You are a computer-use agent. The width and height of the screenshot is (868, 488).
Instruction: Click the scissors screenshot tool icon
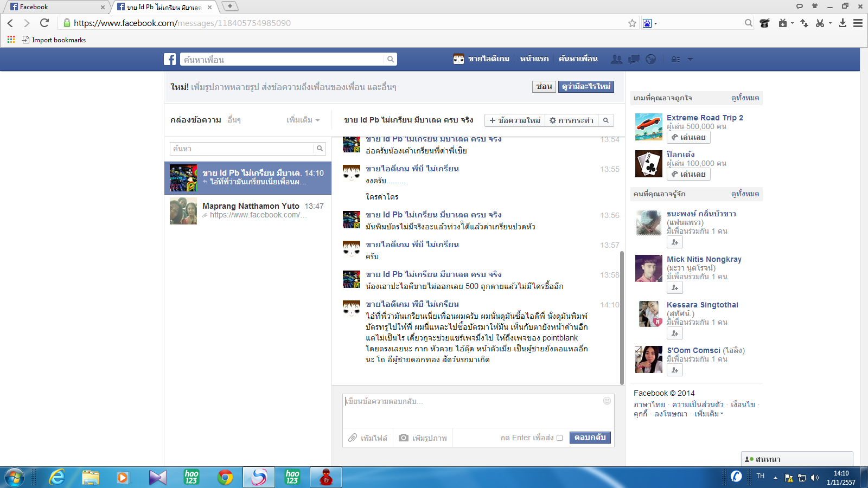pyautogui.click(x=820, y=23)
